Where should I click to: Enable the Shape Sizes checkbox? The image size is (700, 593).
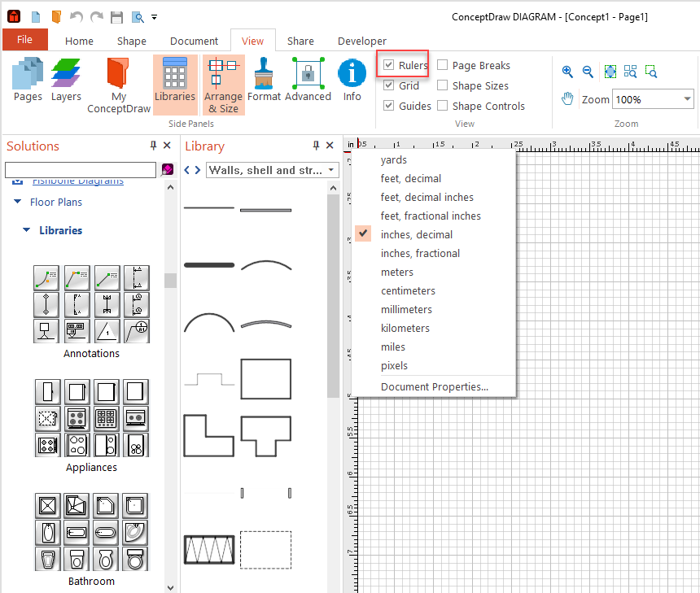tap(443, 85)
